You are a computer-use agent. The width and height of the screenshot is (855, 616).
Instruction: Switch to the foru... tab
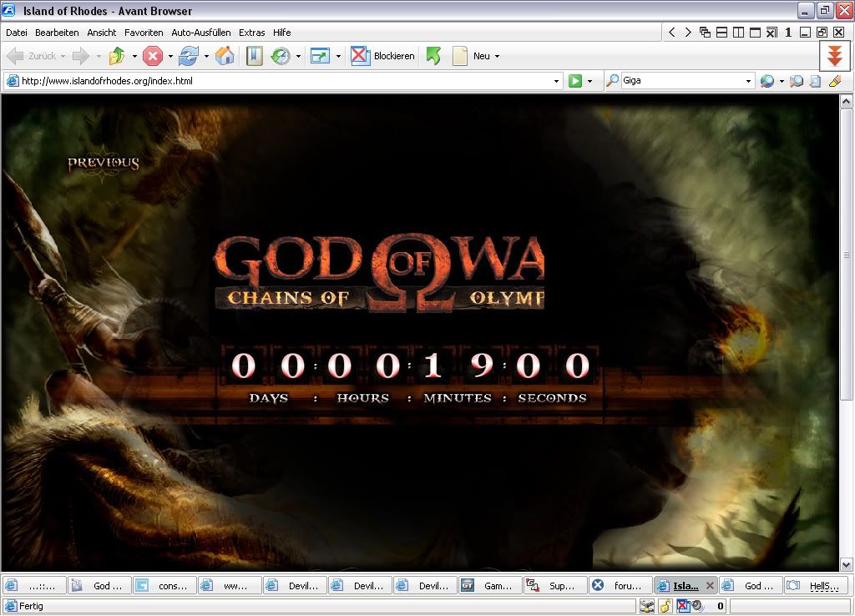[620, 586]
